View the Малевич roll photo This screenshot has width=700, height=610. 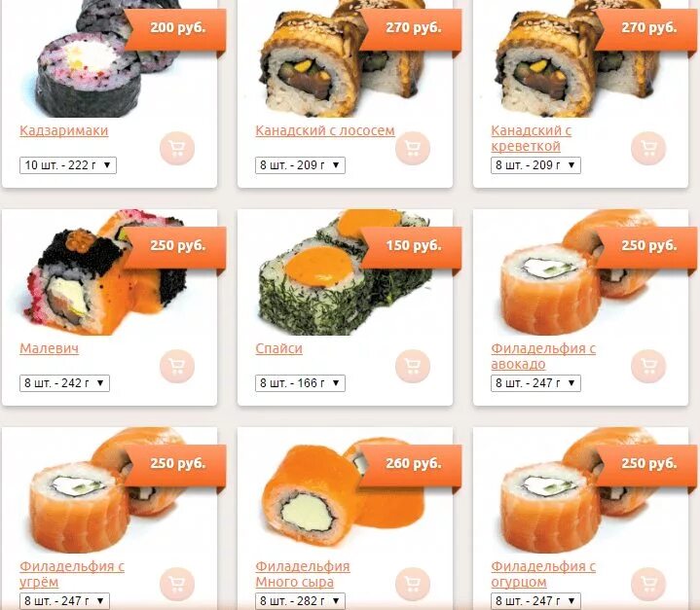105,272
